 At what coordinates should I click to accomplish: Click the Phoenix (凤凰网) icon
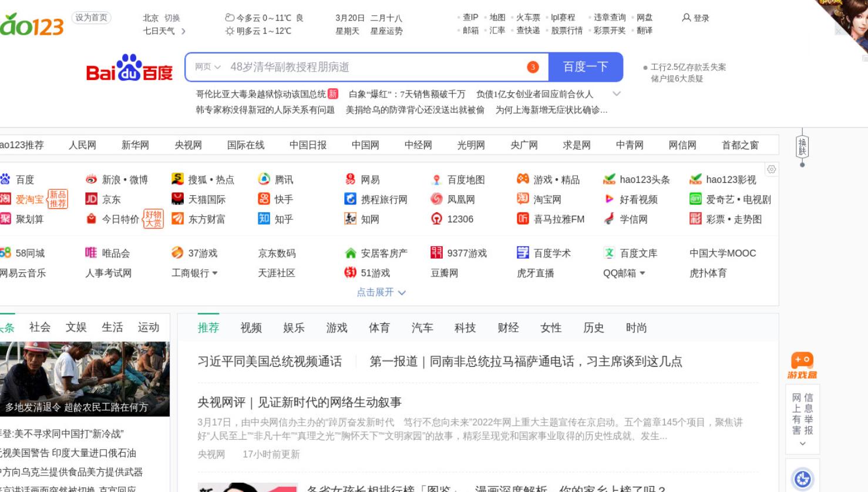point(436,199)
